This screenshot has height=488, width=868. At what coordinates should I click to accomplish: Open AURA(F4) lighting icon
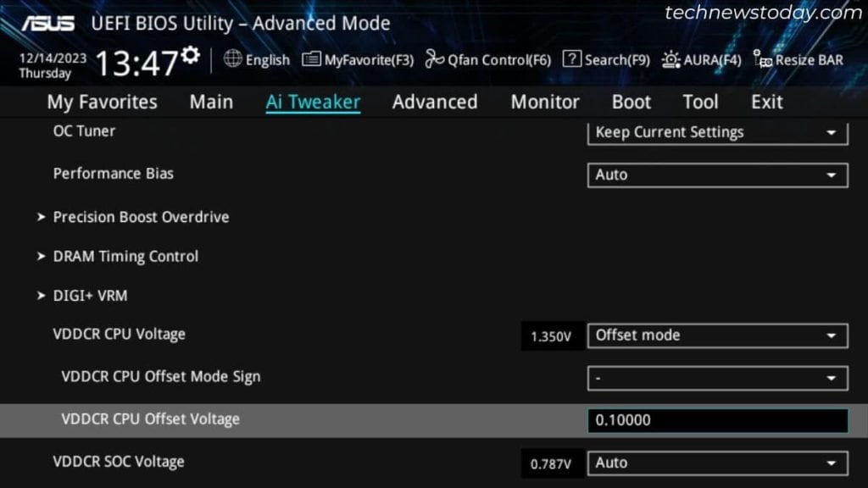671,59
